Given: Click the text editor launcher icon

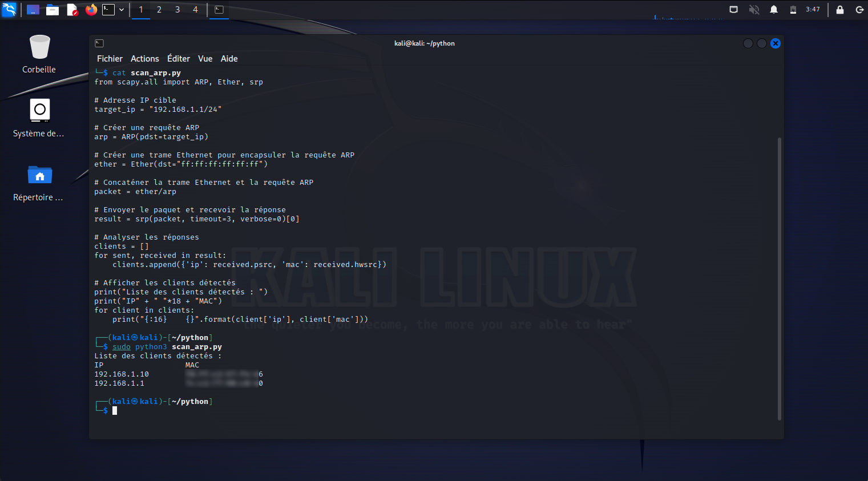Looking at the screenshot, I should [72, 9].
